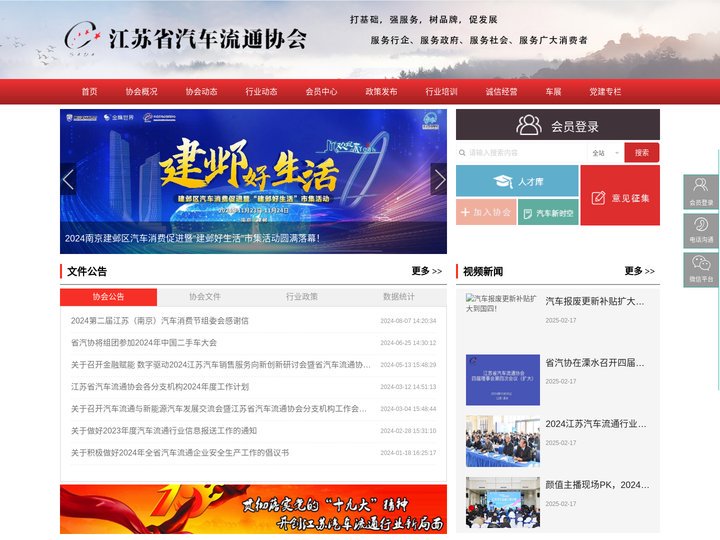The image size is (720, 540).
Task: Open notice 关于做好2023年度汽车流通行业信息报送工作的通知
Action: [163, 431]
